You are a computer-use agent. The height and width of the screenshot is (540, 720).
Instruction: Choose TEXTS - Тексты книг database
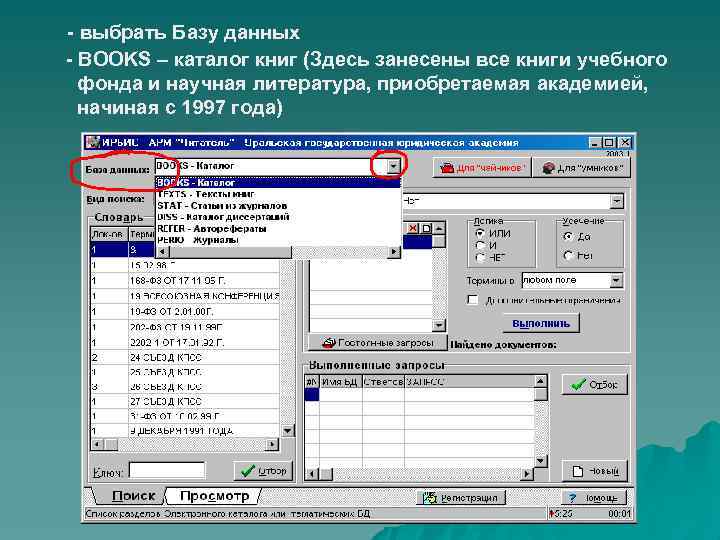click(x=278, y=194)
